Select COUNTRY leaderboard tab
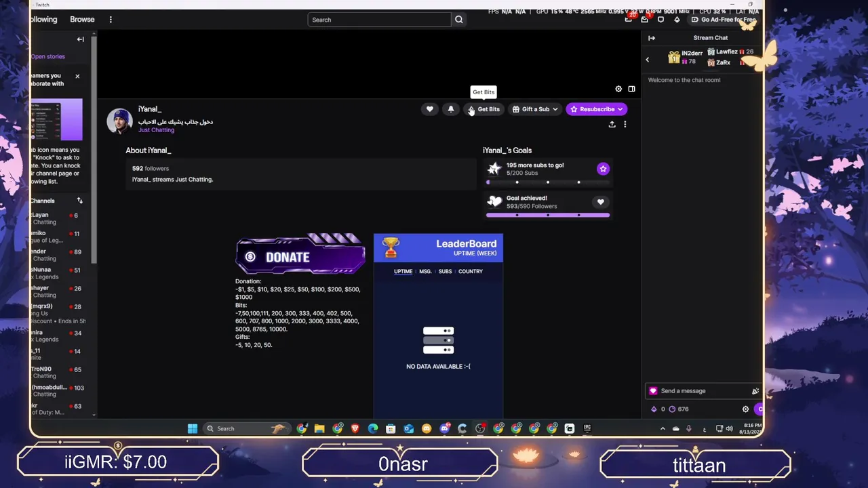This screenshot has height=488, width=868. [x=471, y=271]
